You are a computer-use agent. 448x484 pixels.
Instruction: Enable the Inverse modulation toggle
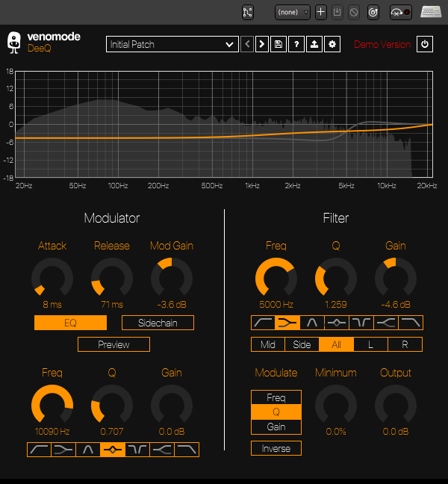coord(276,448)
